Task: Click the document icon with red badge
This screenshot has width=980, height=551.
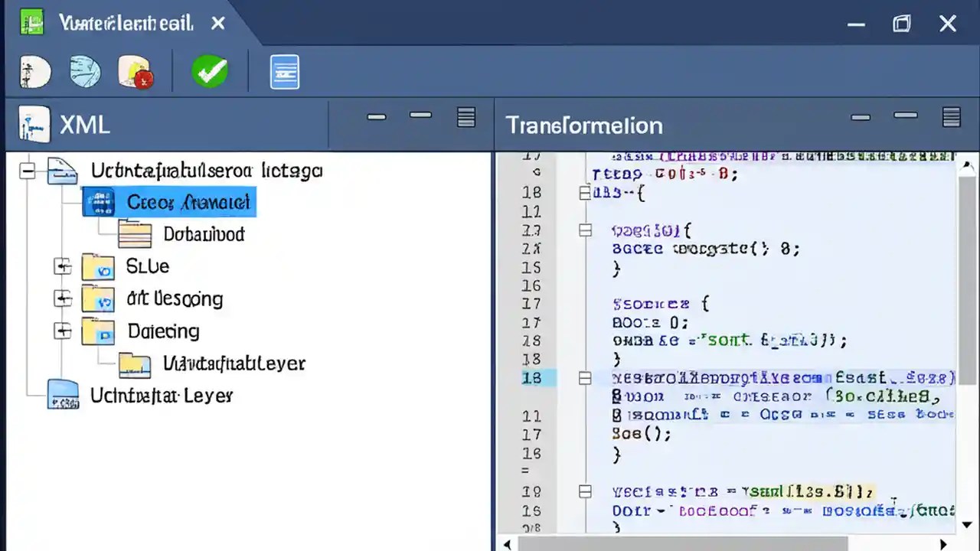Action: [135, 71]
